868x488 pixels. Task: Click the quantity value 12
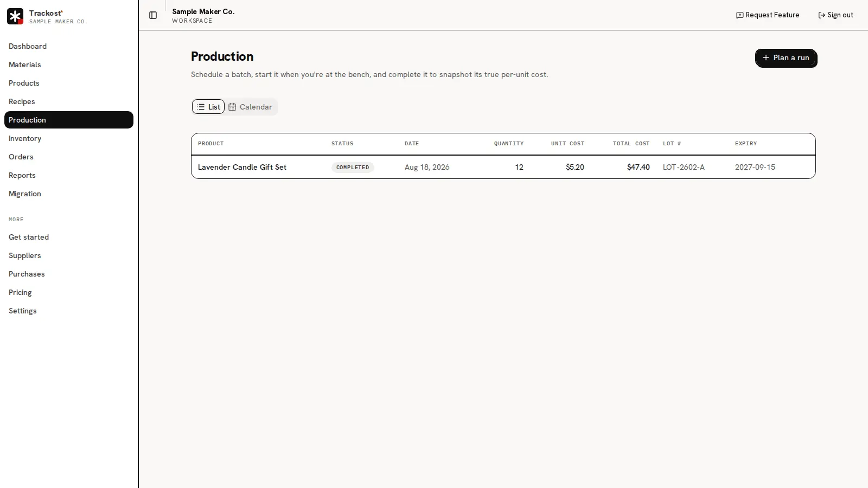(x=519, y=167)
